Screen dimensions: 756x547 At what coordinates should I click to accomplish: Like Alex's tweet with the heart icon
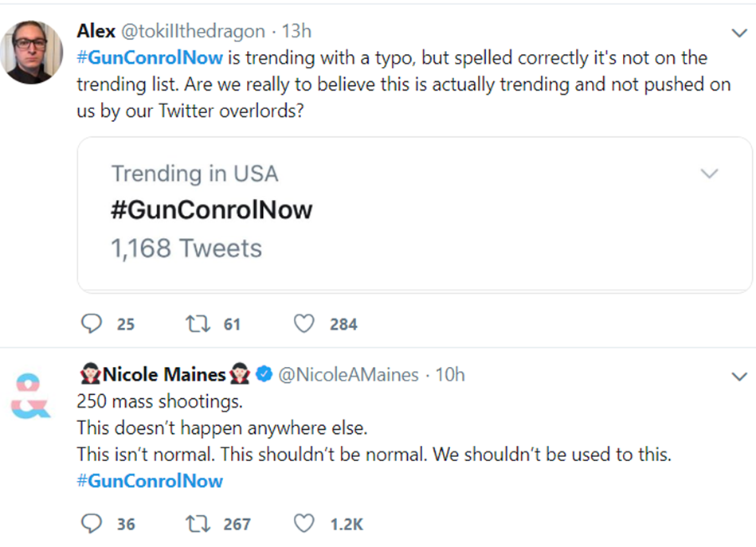tap(304, 323)
